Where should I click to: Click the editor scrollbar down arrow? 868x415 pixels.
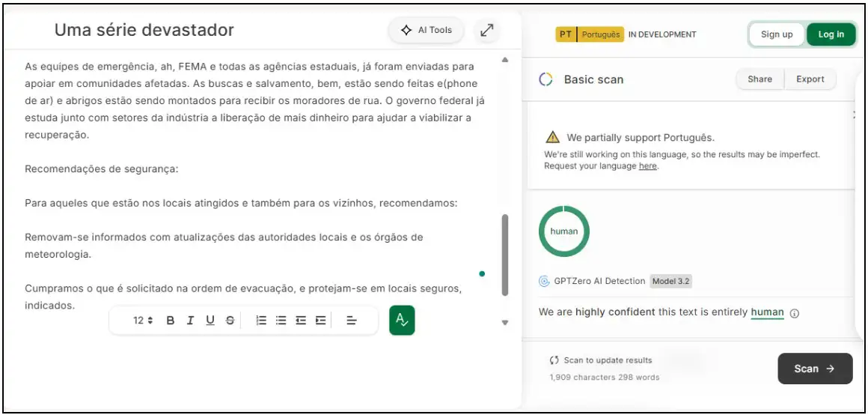505,322
